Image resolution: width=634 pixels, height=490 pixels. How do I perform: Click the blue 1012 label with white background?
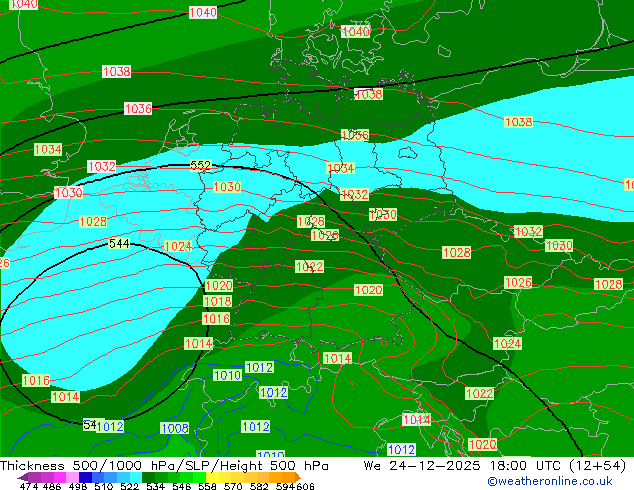401,450
